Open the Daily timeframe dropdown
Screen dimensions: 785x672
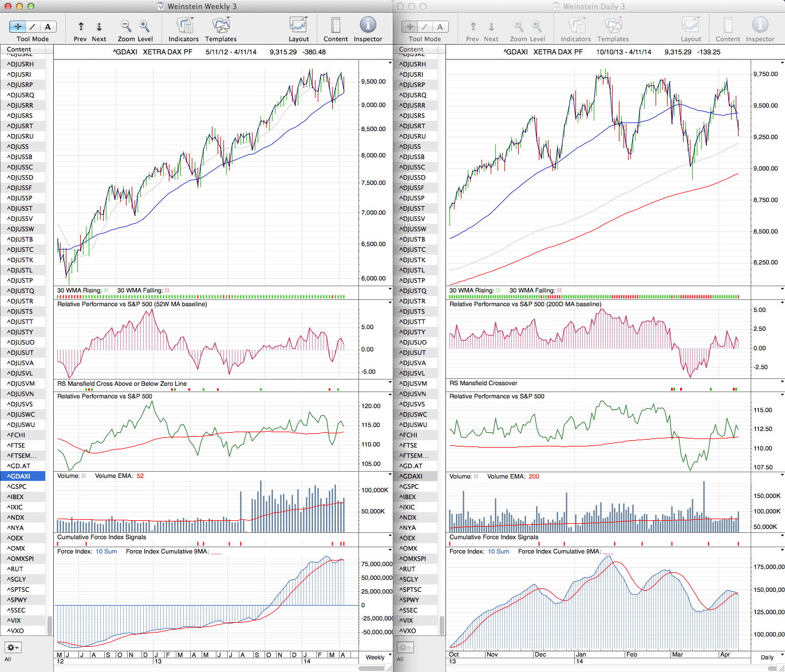point(768,657)
